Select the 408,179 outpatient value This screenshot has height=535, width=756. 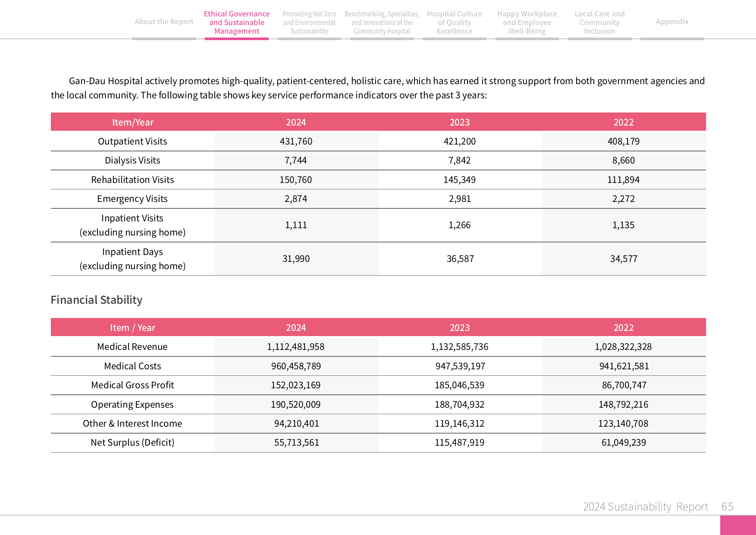coord(624,142)
